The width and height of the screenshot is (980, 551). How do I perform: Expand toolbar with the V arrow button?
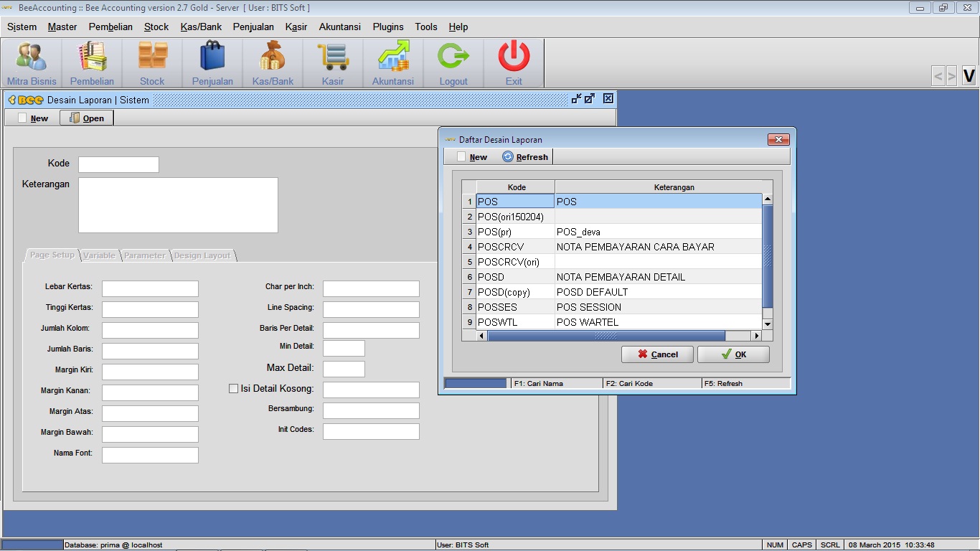click(969, 75)
